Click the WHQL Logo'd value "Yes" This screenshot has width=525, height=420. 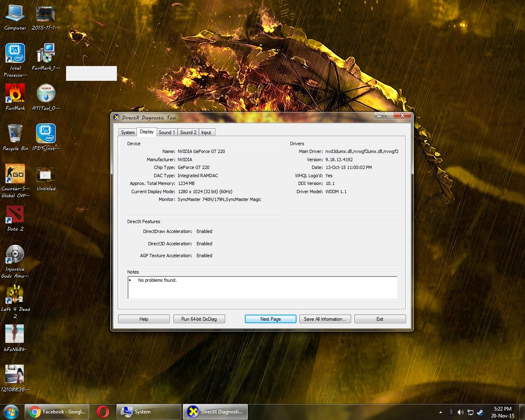(x=329, y=176)
